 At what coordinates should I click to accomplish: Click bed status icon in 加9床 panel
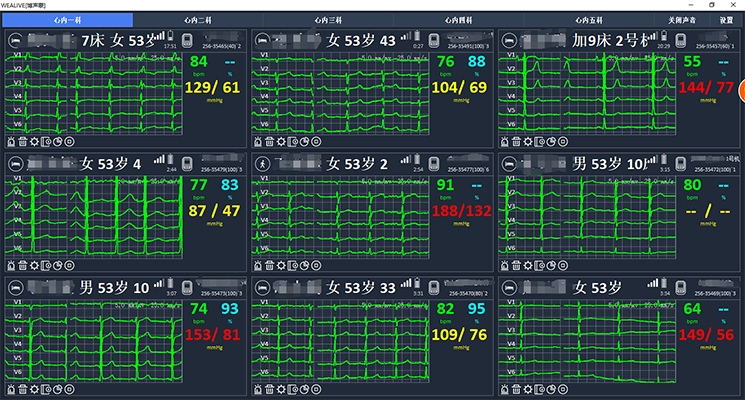[508, 41]
